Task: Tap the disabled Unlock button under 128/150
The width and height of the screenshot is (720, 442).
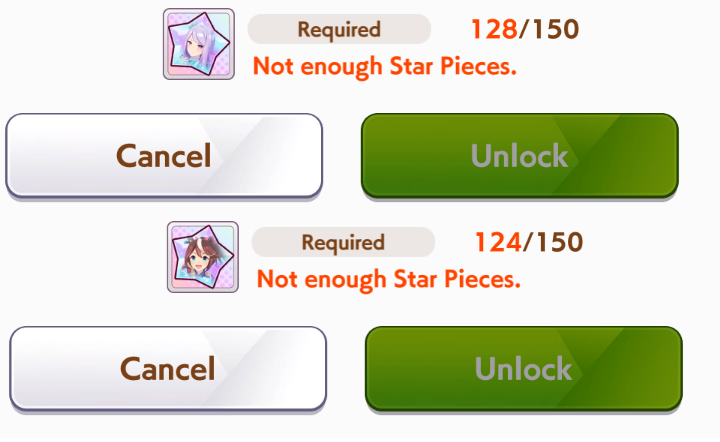Action: [x=520, y=156]
